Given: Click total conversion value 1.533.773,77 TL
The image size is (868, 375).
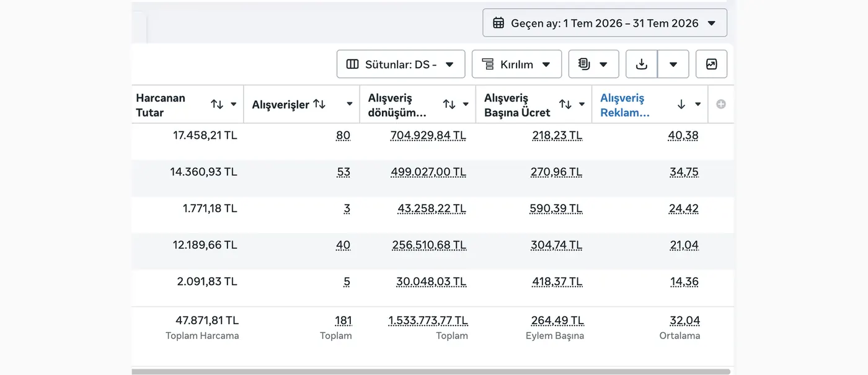Looking at the screenshot, I should [x=428, y=321].
